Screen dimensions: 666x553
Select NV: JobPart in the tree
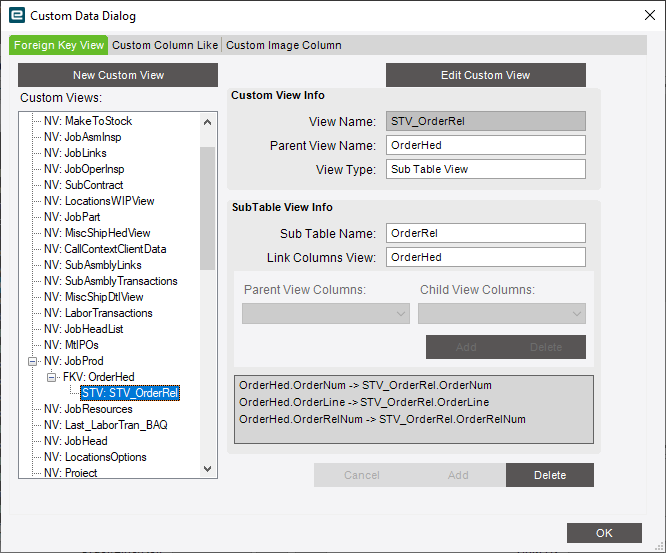[72, 217]
